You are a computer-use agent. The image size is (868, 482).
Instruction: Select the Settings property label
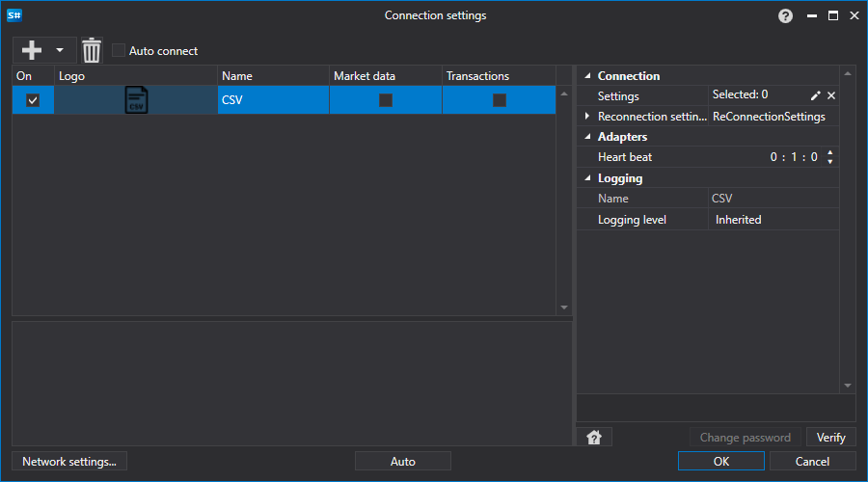pos(618,96)
